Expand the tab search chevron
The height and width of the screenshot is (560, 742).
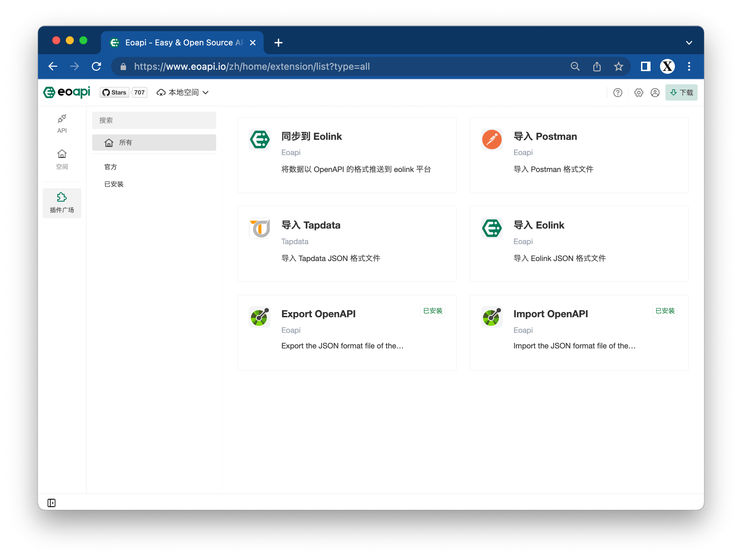[689, 43]
